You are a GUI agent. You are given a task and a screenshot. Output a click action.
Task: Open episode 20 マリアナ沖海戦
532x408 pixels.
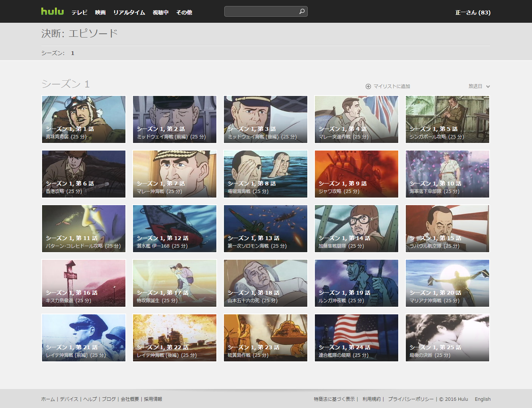coord(448,283)
